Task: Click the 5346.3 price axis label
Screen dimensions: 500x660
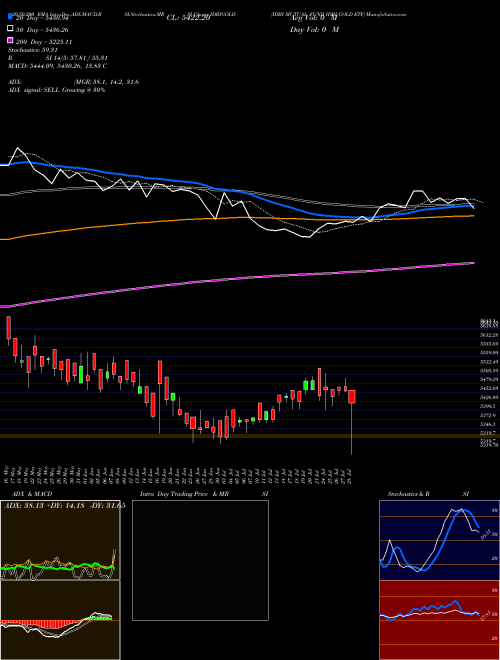Action: point(489,424)
